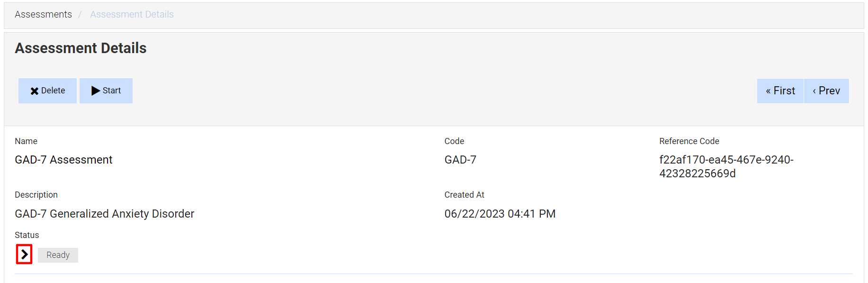The height and width of the screenshot is (283, 868).
Task: Click the GAD-7 Generalized Anxiety Disorder description
Action: click(x=104, y=214)
